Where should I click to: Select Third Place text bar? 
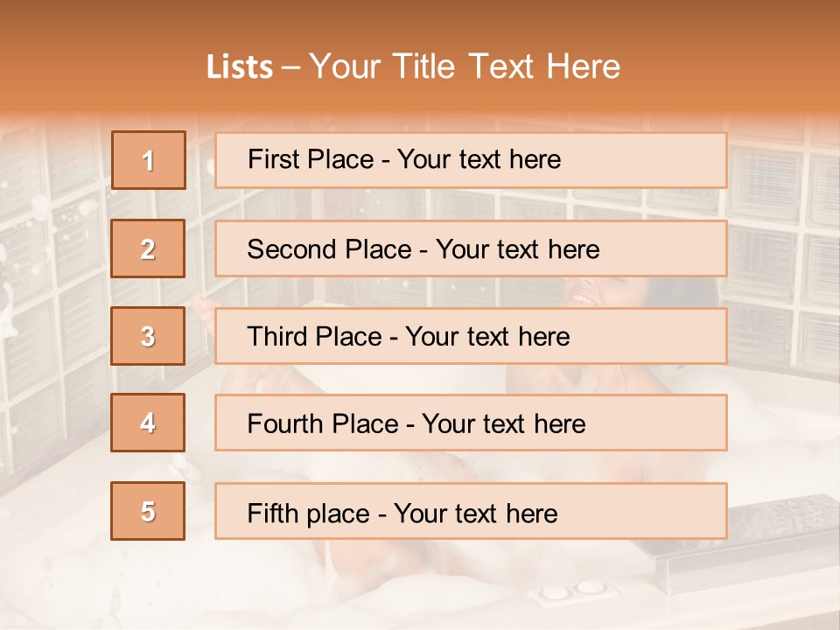471,336
